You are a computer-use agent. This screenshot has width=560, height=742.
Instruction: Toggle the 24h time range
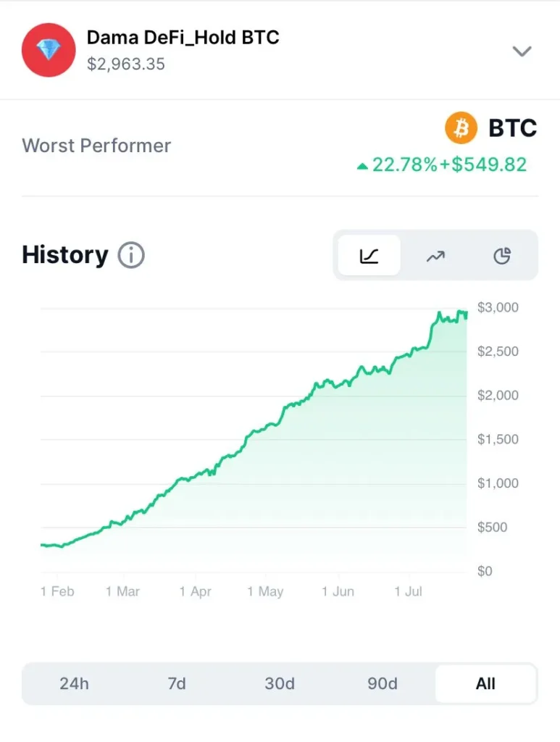pyautogui.click(x=75, y=683)
